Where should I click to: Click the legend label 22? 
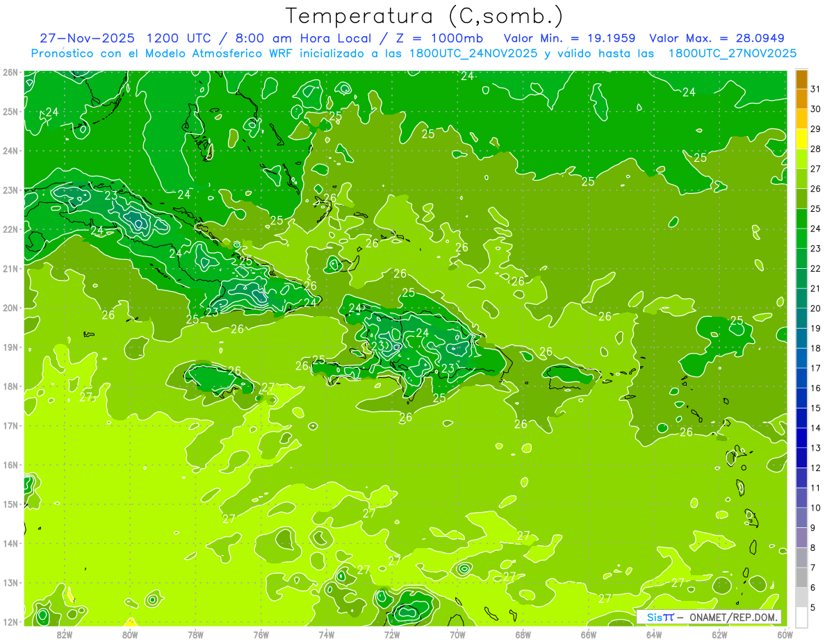pos(815,268)
